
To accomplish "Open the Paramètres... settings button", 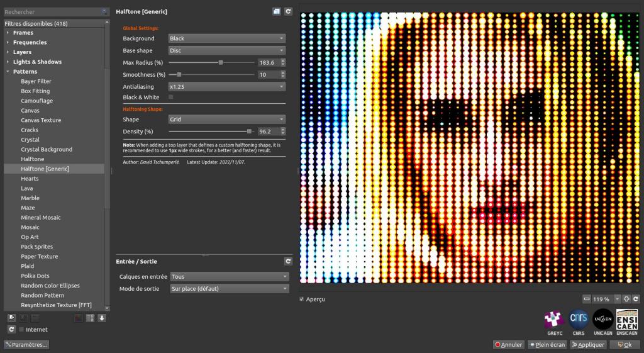I will 26,345.
